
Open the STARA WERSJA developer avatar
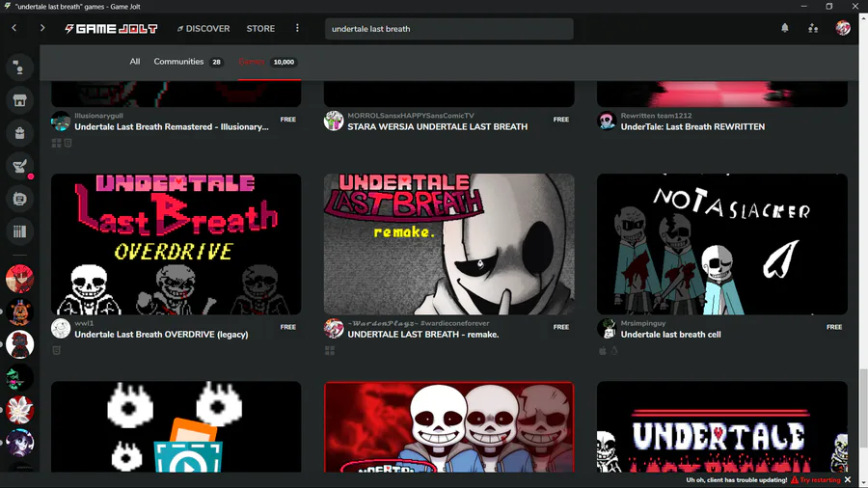coord(334,122)
